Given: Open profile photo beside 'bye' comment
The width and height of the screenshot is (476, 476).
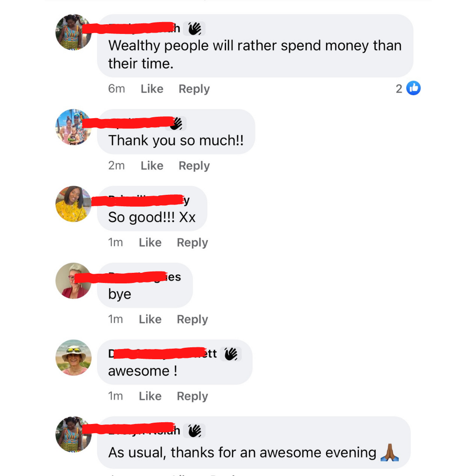Looking at the screenshot, I should [74, 281].
